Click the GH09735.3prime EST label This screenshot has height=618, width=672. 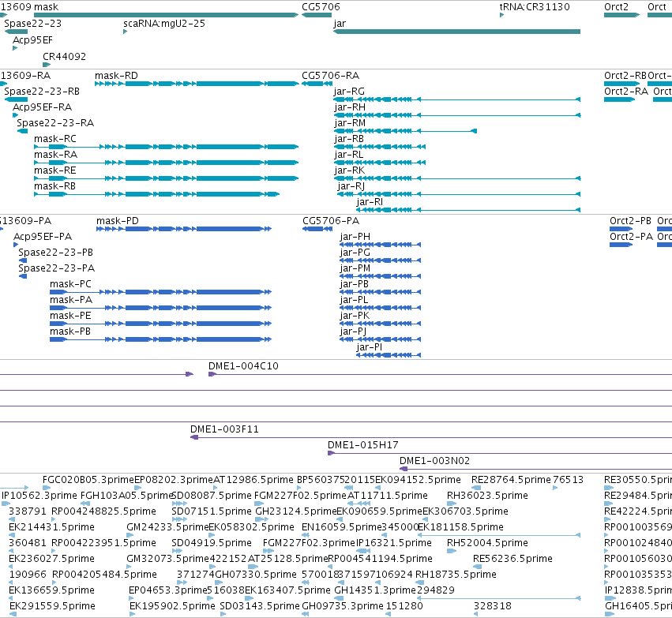point(343,606)
